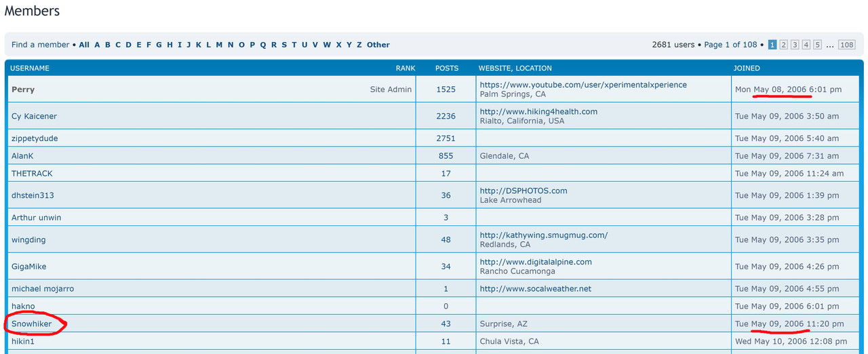868x354 pixels.
Task: View hikin1's 11 posts
Action: 446,342
